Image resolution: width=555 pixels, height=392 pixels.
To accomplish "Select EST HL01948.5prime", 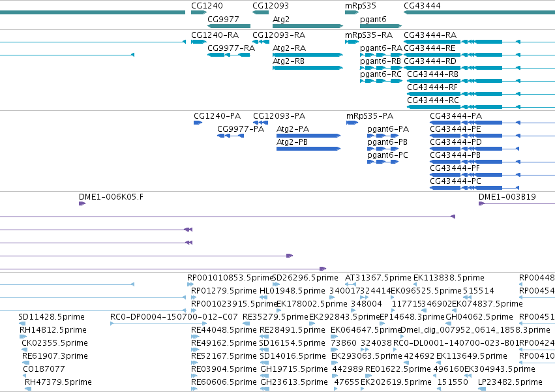I will 292,291.
